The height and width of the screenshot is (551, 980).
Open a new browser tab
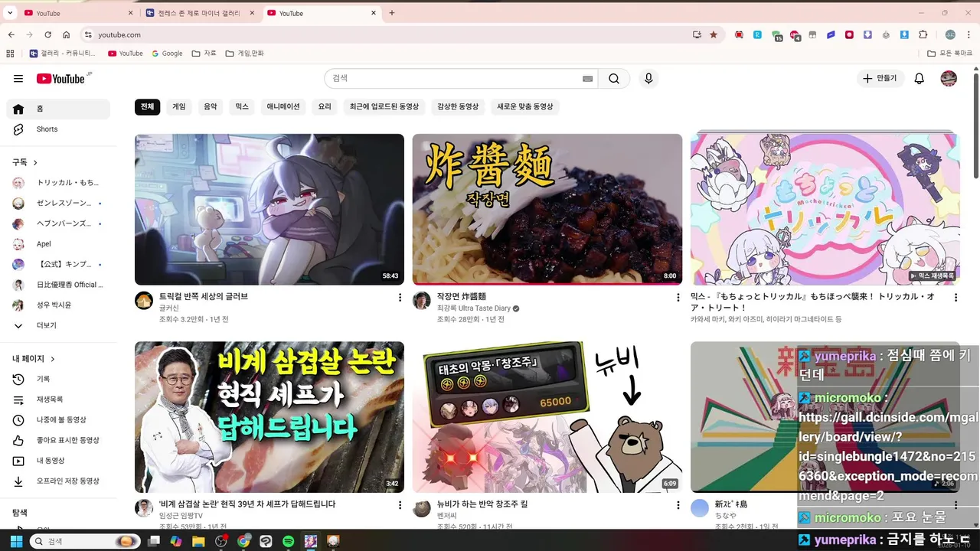pos(392,13)
